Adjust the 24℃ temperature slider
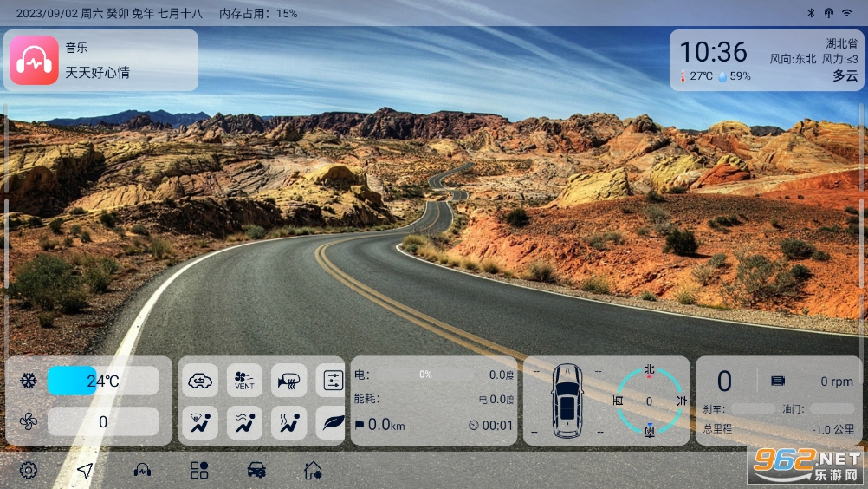868x489 pixels. tap(103, 381)
